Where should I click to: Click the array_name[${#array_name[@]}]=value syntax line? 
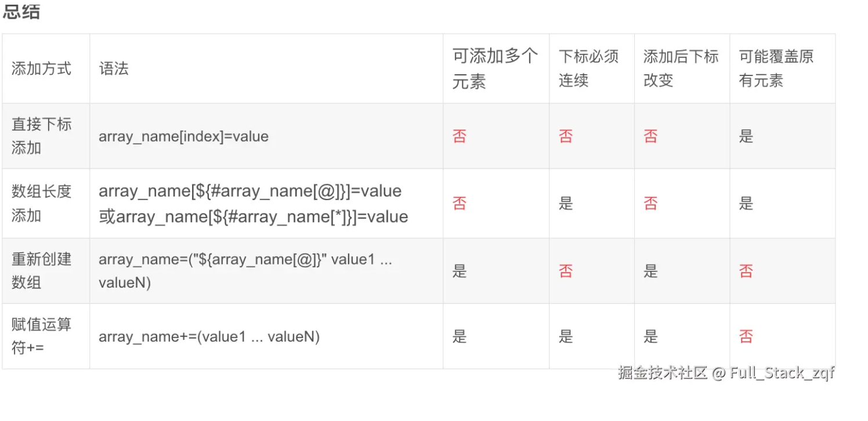click(x=250, y=191)
